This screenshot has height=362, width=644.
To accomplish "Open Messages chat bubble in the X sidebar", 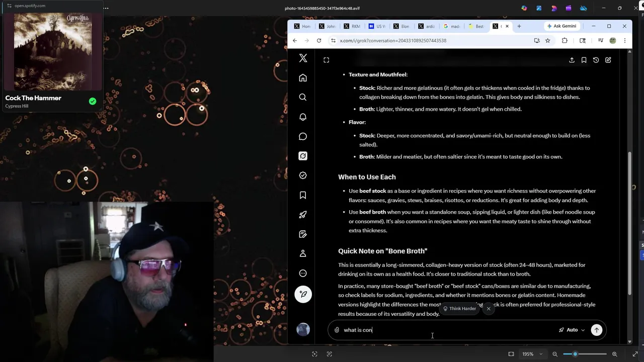I will point(303,136).
